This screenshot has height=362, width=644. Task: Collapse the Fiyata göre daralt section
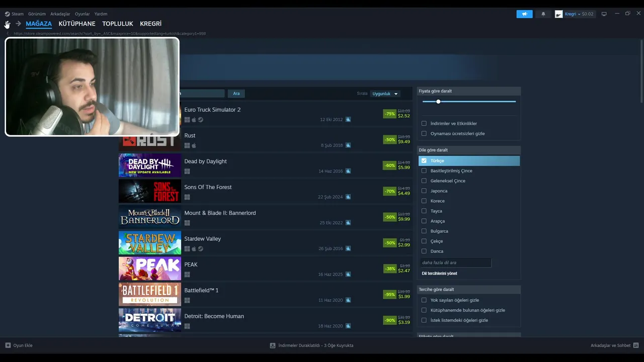click(x=469, y=91)
